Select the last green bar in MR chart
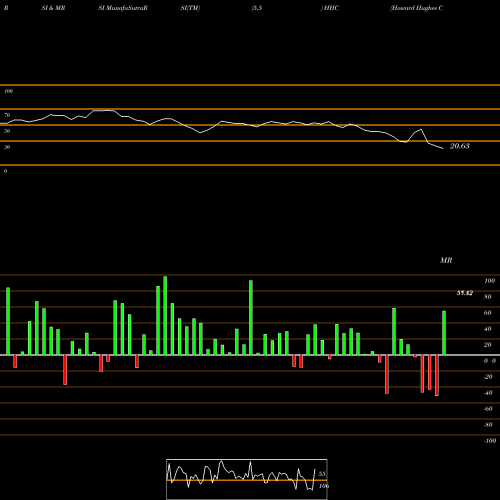This screenshot has width=500, height=500. point(444,333)
